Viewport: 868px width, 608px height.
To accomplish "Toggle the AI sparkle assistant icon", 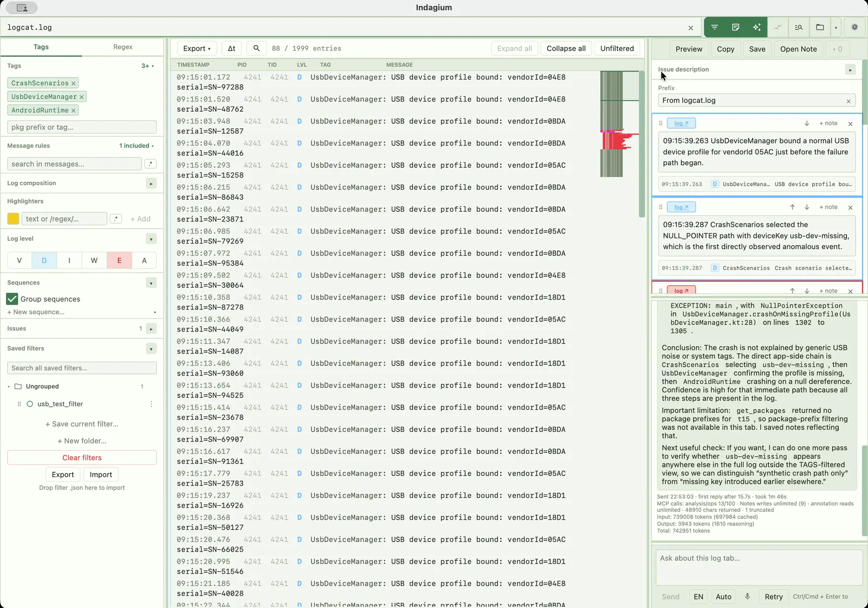I will pyautogui.click(x=757, y=27).
